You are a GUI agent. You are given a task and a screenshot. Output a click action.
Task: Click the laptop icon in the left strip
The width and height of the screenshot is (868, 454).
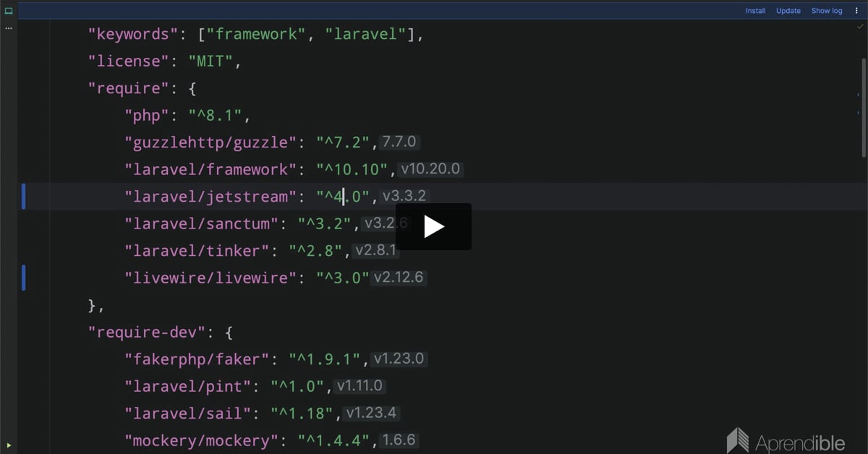click(x=9, y=11)
